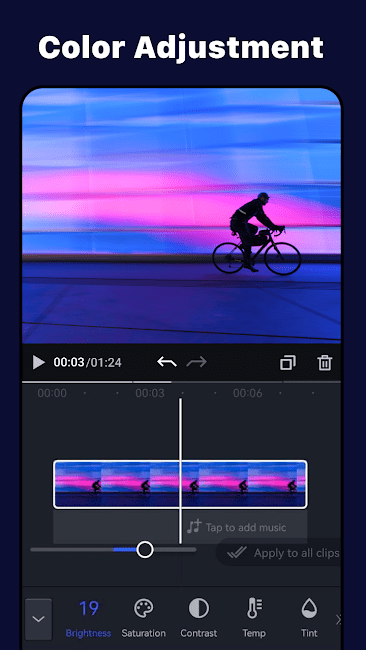Select the Contrast half-circle icon
The width and height of the screenshot is (366, 650).
[x=199, y=618]
